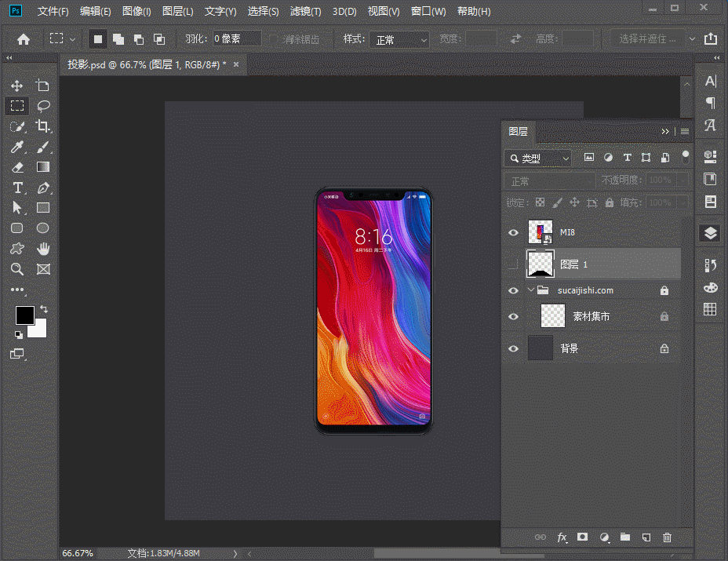
Task: Add a layer style with fx
Action: click(x=562, y=537)
